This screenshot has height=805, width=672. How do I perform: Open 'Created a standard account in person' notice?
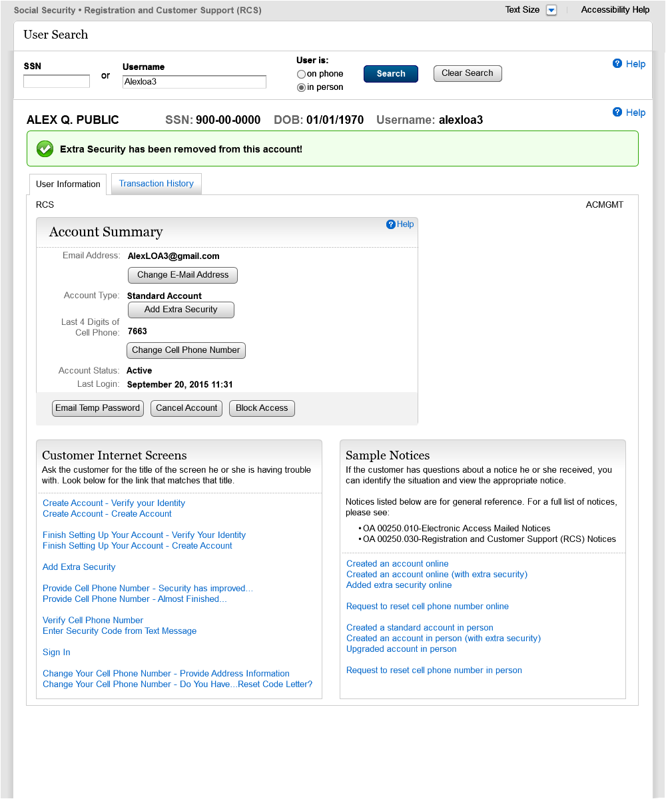pyautogui.click(x=420, y=628)
